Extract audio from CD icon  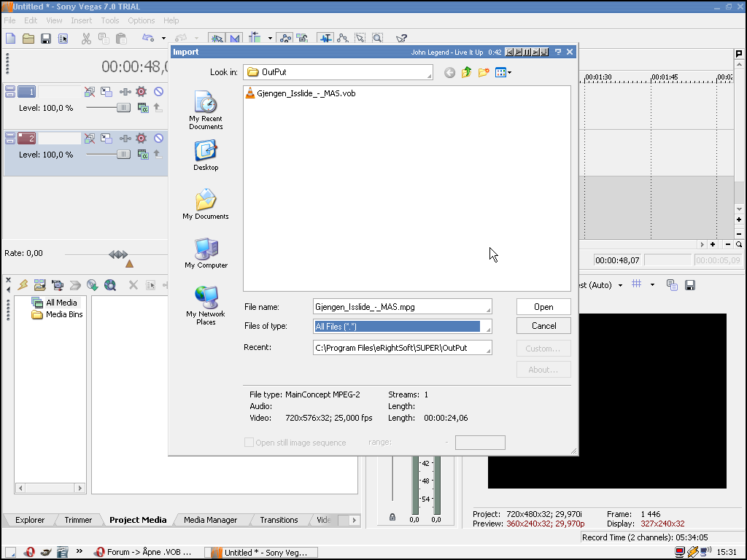[93, 285]
